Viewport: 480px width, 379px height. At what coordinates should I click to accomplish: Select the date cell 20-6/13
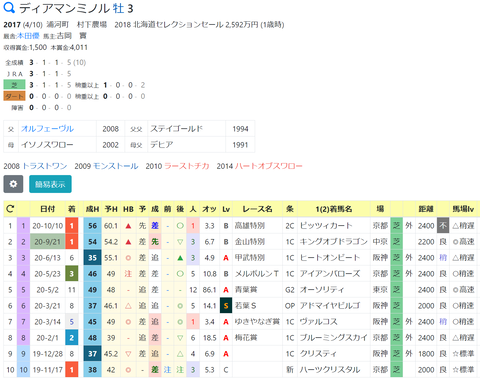click(x=48, y=258)
